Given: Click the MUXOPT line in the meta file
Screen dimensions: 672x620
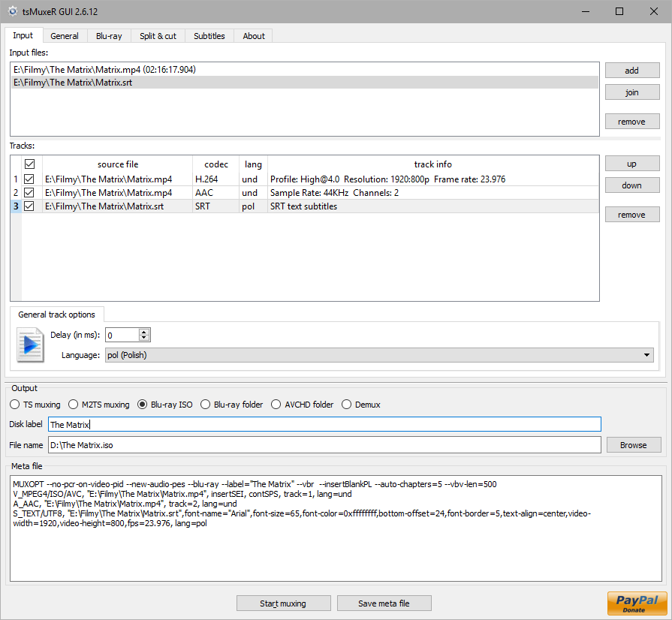Looking at the screenshot, I should pyautogui.click(x=255, y=484).
